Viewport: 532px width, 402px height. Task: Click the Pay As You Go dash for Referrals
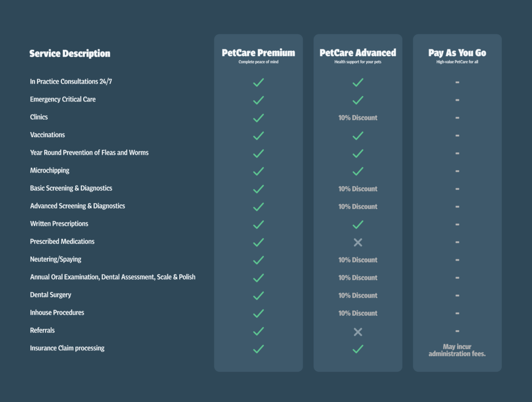pyautogui.click(x=457, y=331)
